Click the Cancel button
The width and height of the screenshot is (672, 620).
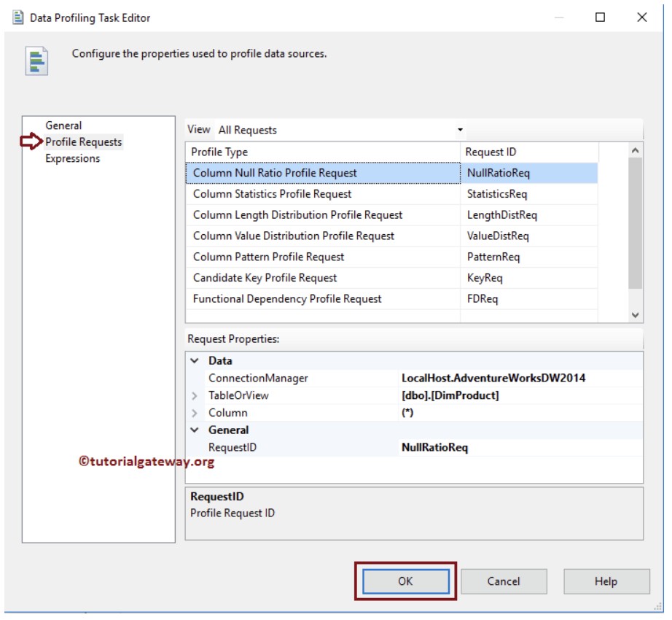[x=504, y=581]
